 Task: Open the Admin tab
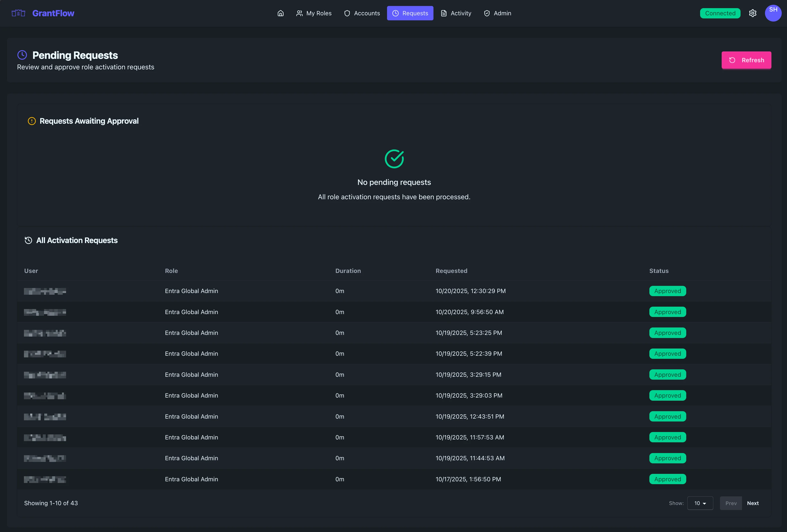[x=497, y=13]
